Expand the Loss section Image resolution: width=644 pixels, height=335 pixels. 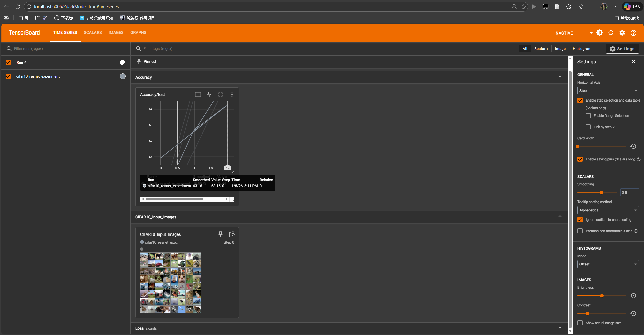pyautogui.click(x=560, y=328)
